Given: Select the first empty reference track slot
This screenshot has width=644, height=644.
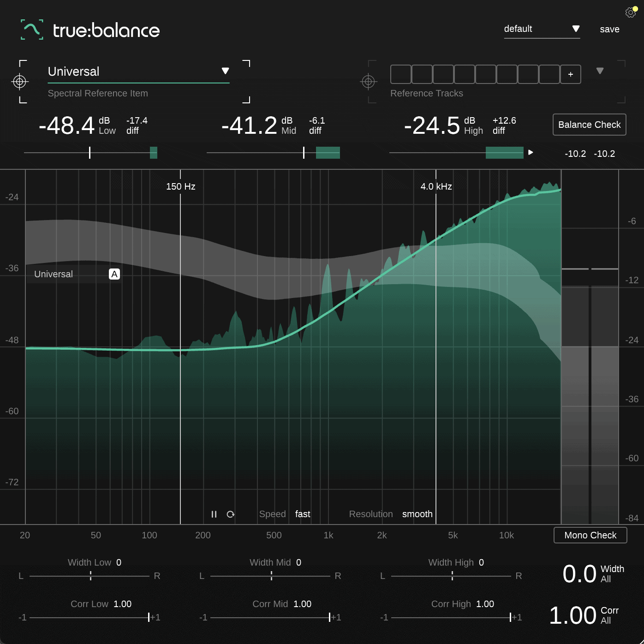Looking at the screenshot, I should (x=400, y=74).
